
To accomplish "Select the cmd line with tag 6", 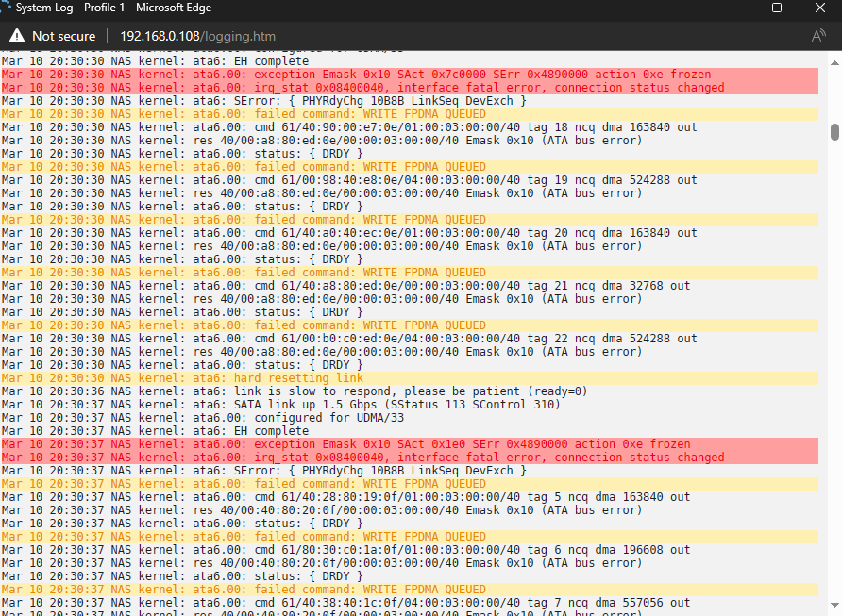I will (x=345, y=550).
